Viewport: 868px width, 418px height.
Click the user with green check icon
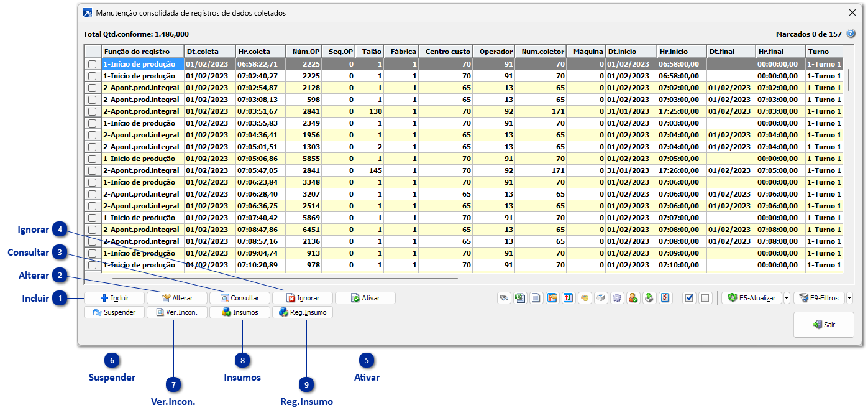[633, 298]
